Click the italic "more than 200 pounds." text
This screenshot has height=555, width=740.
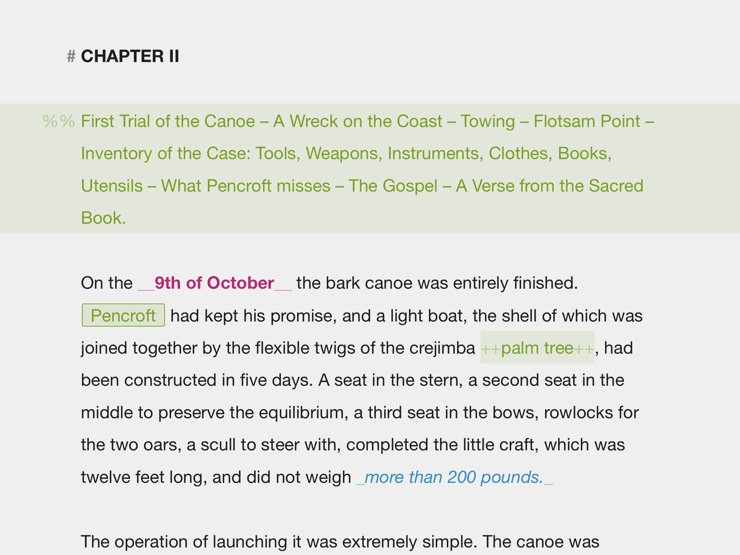(x=454, y=477)
